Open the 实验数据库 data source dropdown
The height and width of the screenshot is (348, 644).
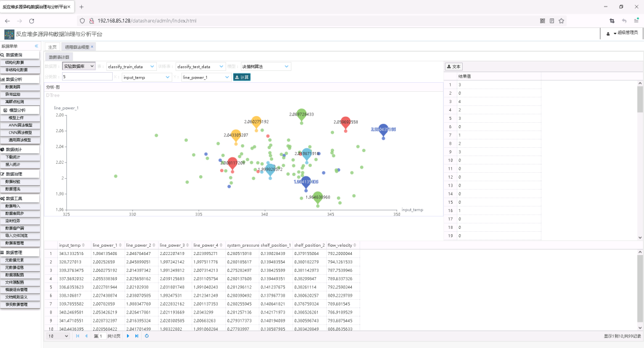[79, 67]
